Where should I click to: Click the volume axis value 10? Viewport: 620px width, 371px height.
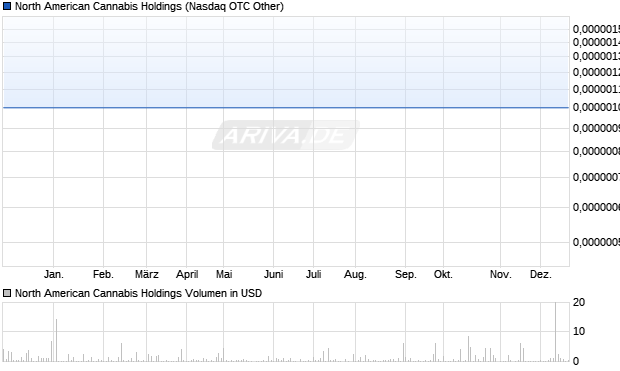579,331
